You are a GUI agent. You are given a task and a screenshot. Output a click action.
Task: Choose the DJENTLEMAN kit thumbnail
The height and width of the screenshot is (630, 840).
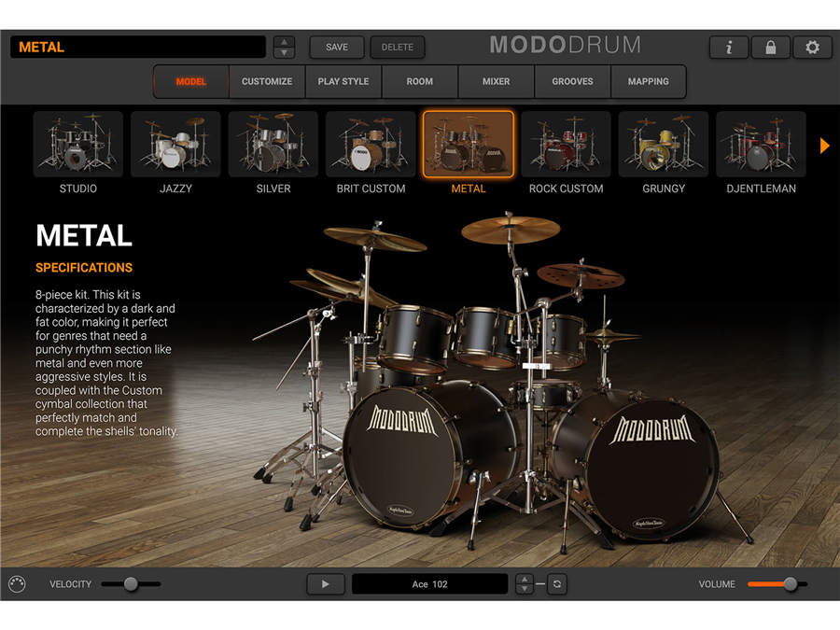pyautogui.click(x=761, y=145)
